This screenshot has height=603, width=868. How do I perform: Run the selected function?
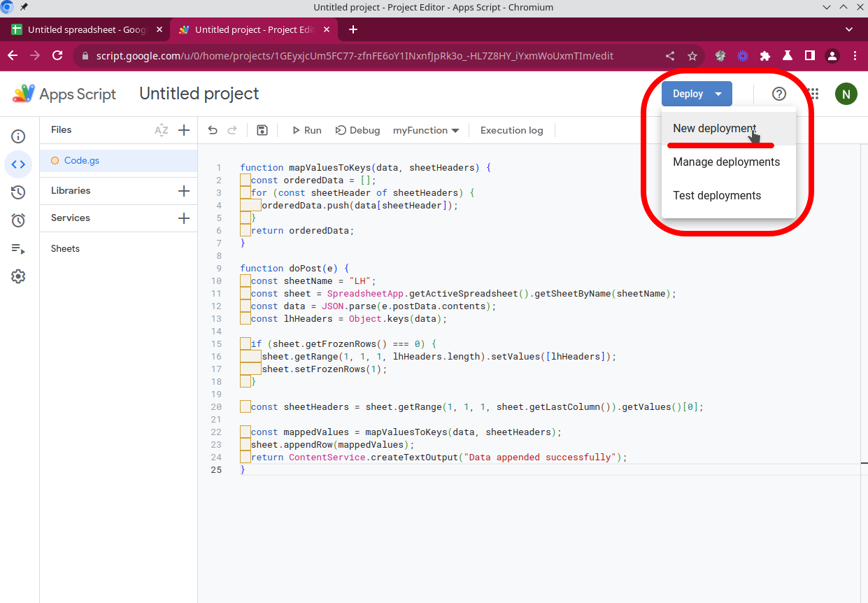[306, 130]
